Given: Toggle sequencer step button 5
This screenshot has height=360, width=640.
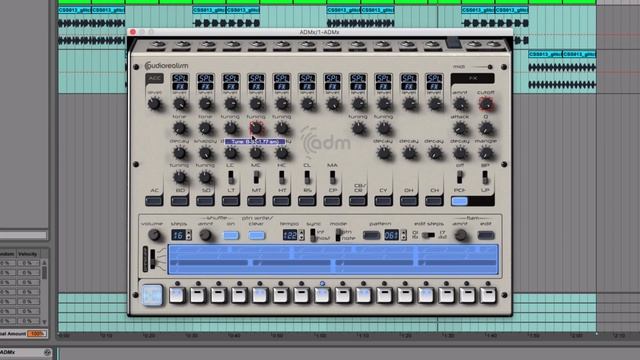Looking at the screenshot, I should tap(260, 295).
